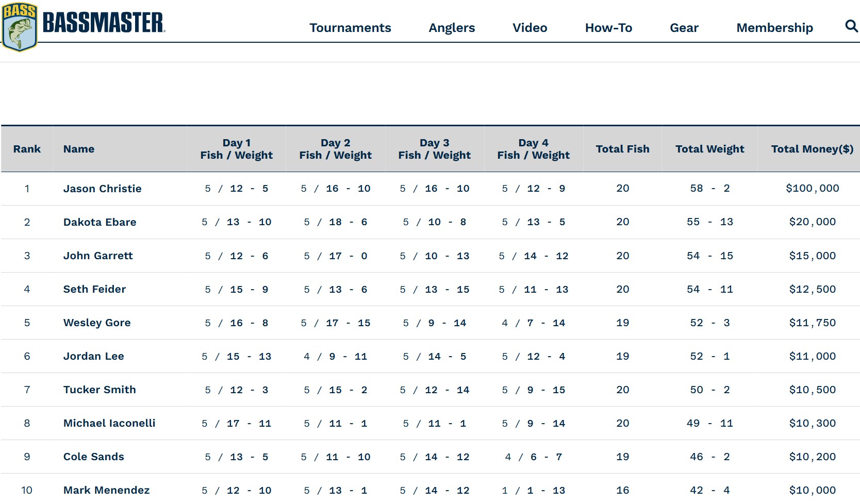The width and height of the screenshot is (860, 504).
Task: Open the Tournaments menu
Action: [350, 28]
